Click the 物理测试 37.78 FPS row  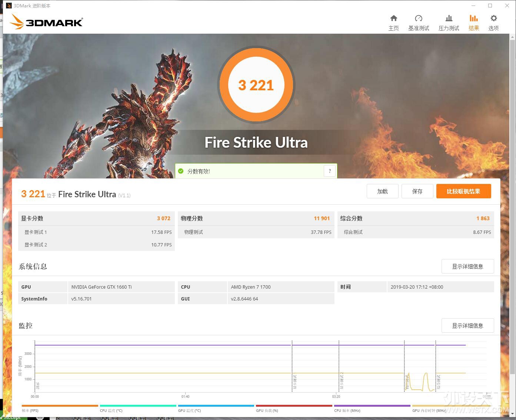256,232
